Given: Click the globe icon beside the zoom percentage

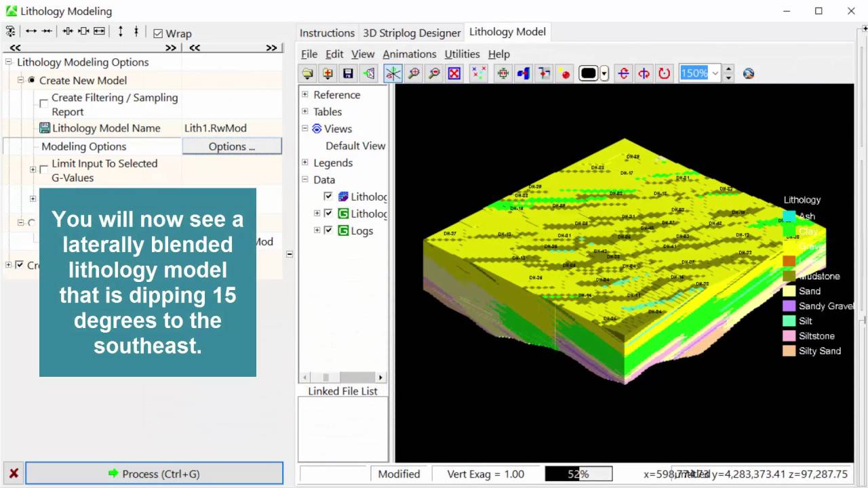Looking at the screenshot, I should point(749,73).
